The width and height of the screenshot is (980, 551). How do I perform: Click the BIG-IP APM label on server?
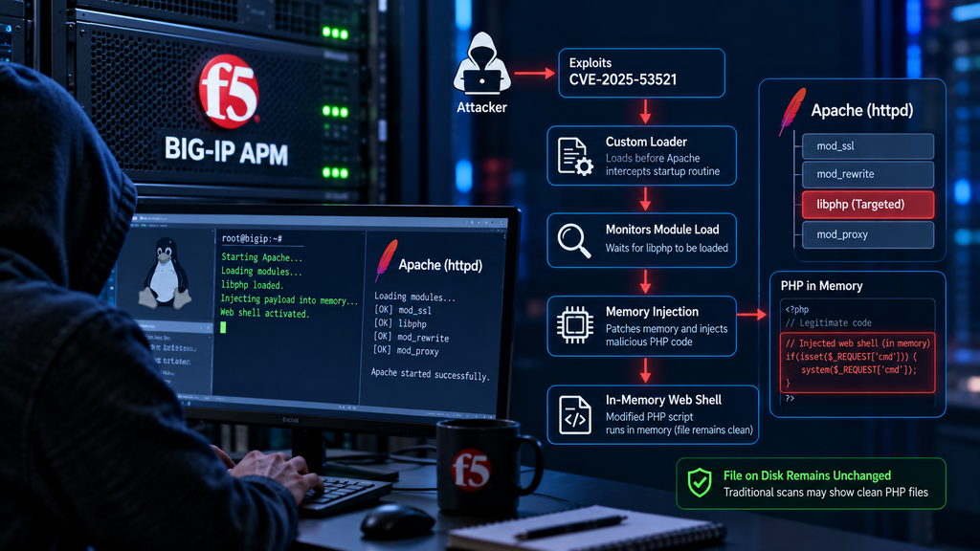tap(226, 152)
